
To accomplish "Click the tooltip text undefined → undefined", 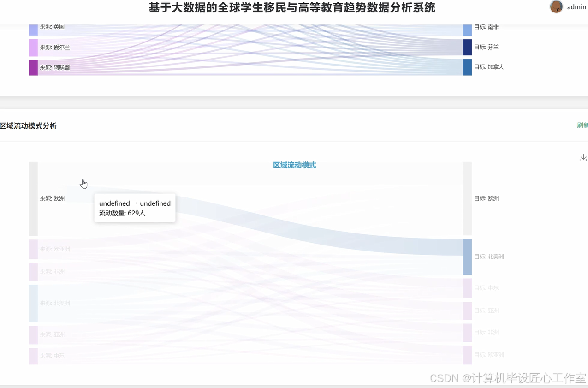I will pyautogui.click(x=135, y=203).
